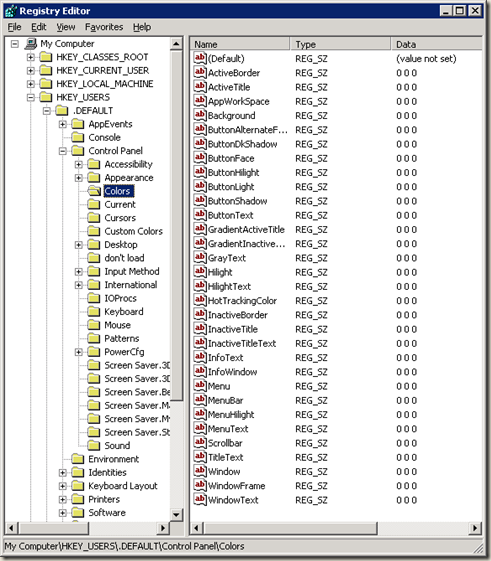Collapse the Control Panel key
Image resolution: width=491 pixels, height=561 pixels.
63,151
